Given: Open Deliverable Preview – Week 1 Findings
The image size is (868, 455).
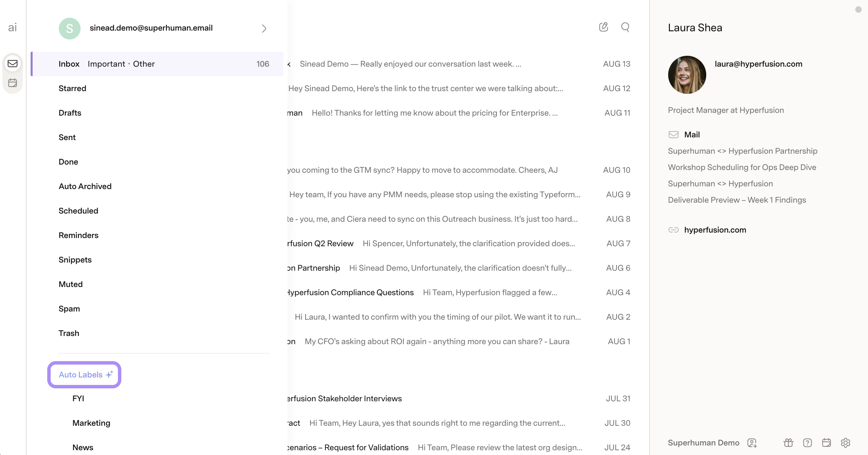Looking at the screenshot, I should click(x=737, y=200).
